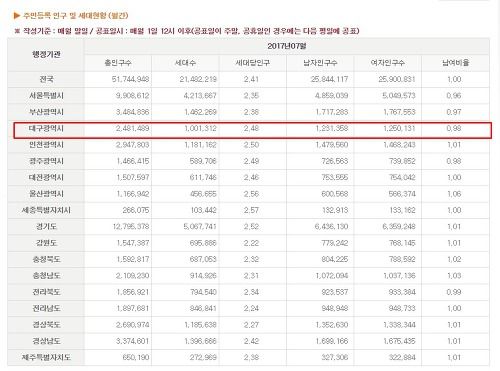Click 세종특별자치시 세대수 value 103,442
This screenshot has height=371, width=500.
click(203, 210)
